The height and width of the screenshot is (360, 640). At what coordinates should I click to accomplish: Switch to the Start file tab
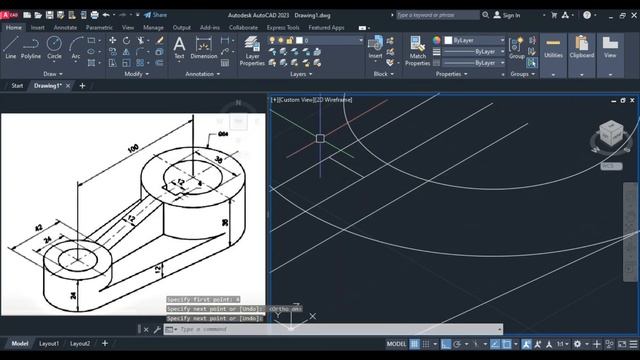17,86
